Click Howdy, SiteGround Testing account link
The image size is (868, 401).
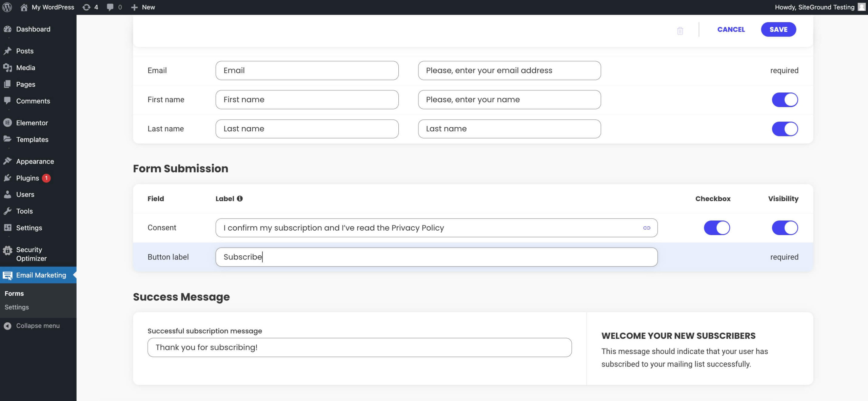[814, 7]
